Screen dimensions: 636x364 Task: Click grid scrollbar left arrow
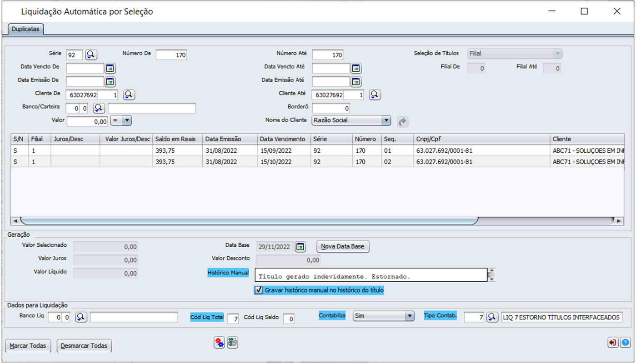(15, 221)
